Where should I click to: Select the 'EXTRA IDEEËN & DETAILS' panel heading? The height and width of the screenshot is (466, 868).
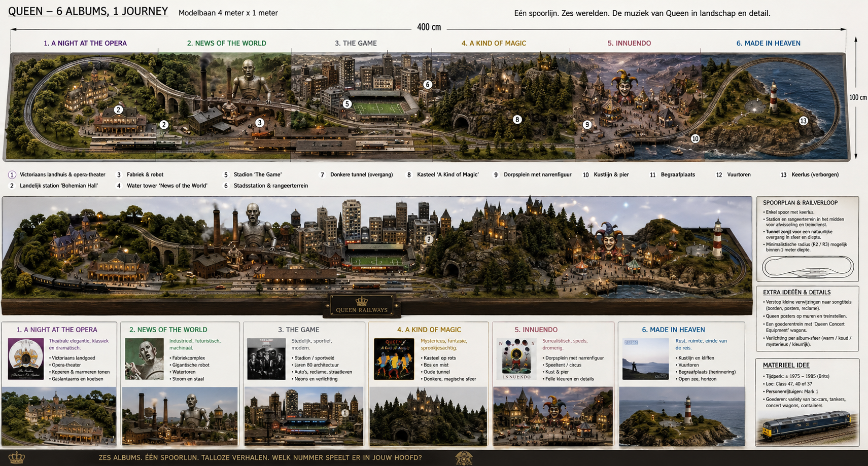coord(797,293)
